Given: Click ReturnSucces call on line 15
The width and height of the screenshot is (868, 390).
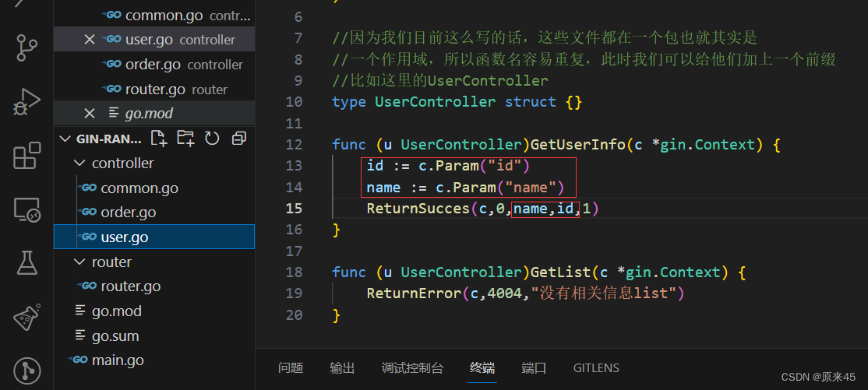Looking at the screenshot, I should click(x=418, y=209).
